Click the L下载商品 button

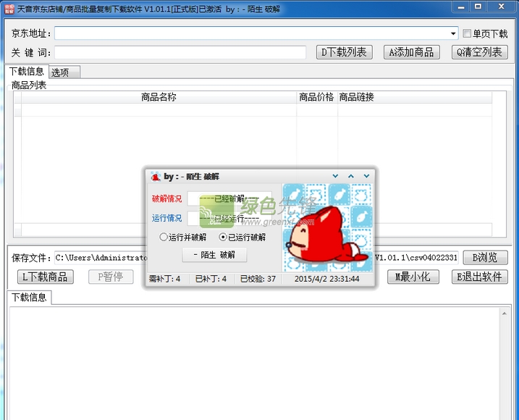click(x=46, y=277)
